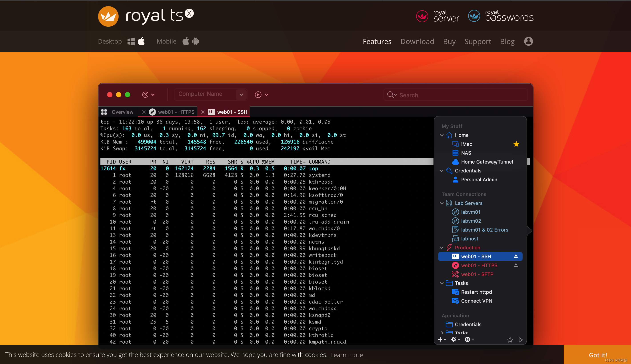Click the connect play icon in sidebar footer
The width and height of the screenshot is (631, 364).
(x=521, y=340)
